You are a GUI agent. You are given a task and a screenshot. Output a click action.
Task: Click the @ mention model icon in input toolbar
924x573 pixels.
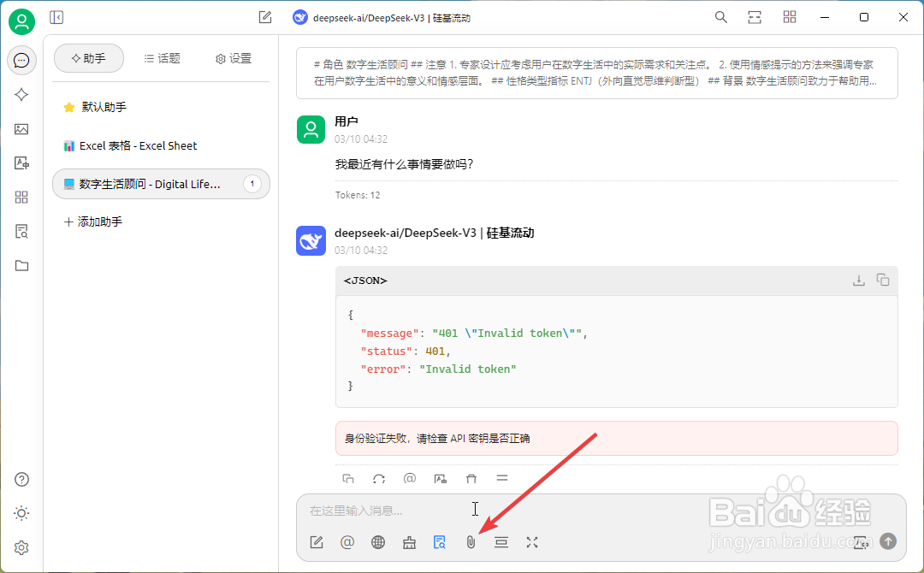click(347, 542)
